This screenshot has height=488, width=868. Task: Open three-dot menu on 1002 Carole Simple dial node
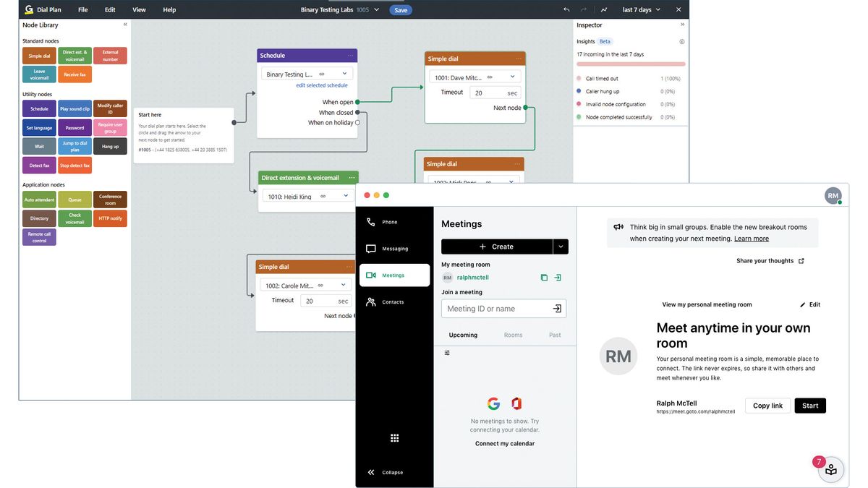pos(351,267)
